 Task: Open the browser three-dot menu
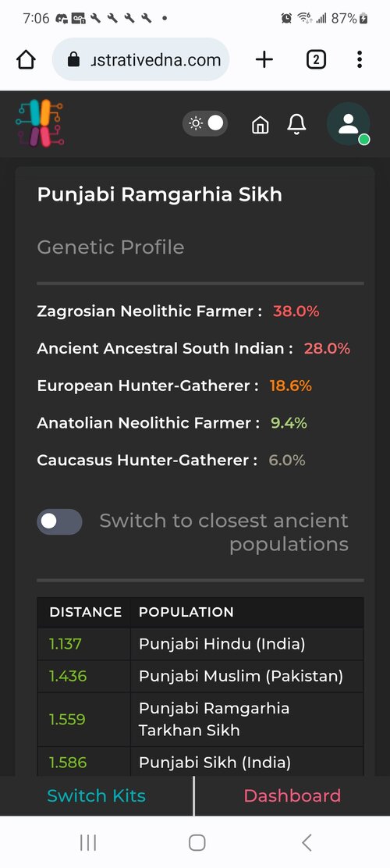[x=360, y=59]
